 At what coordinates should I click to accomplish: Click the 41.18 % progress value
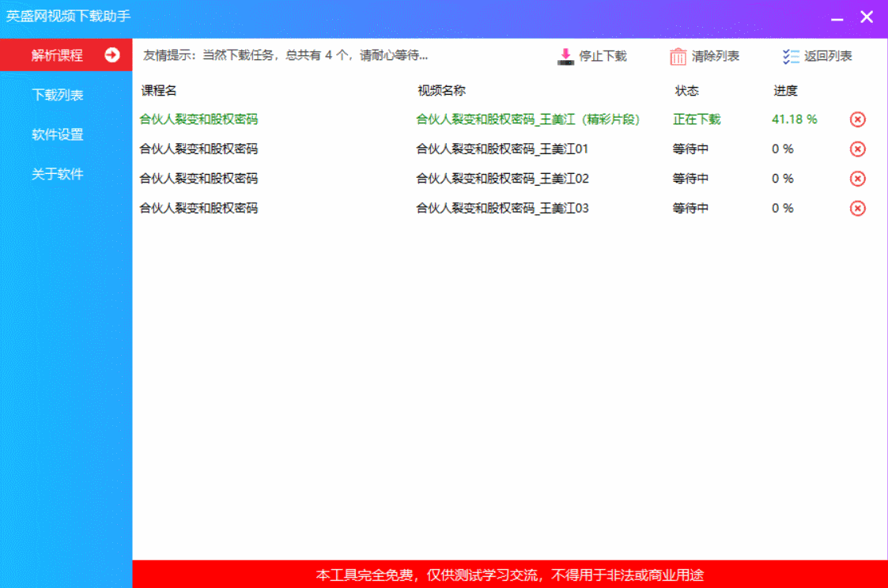click(794, 119)
